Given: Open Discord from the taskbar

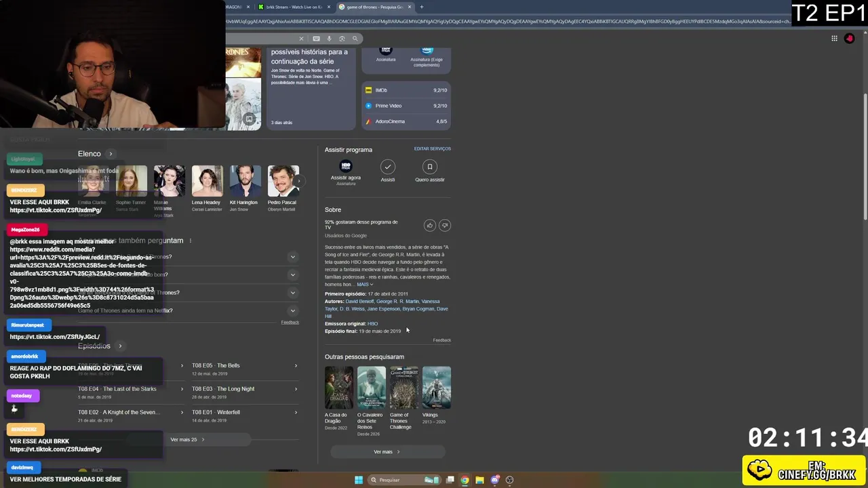Looking at the screenshot, I should click(x=494, y=480).
